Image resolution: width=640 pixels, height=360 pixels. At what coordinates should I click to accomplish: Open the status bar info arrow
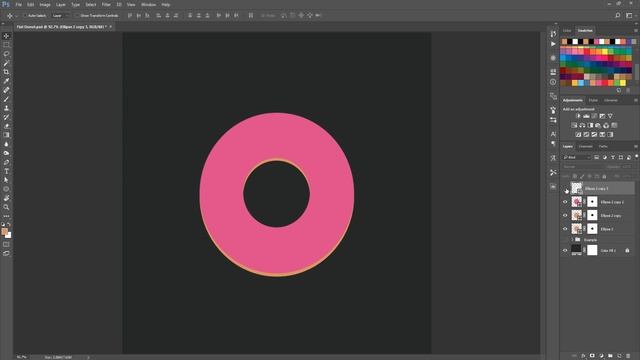click(88, 358)
